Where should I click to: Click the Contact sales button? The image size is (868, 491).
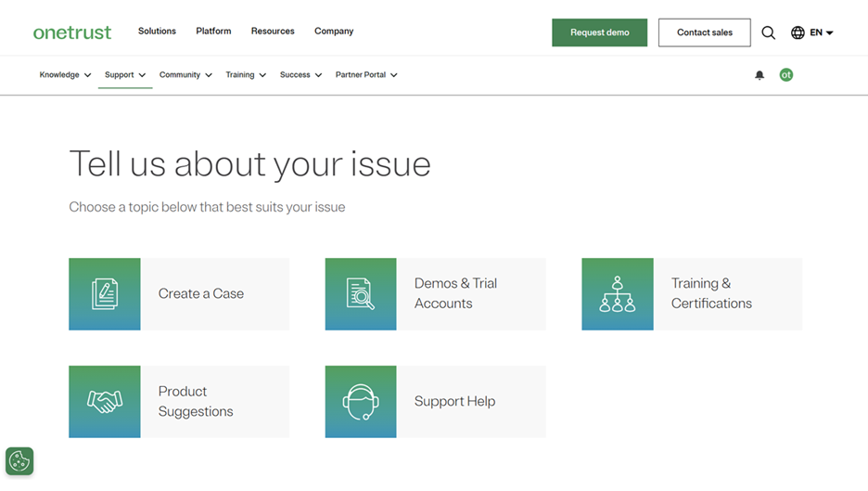click(704, 32)
